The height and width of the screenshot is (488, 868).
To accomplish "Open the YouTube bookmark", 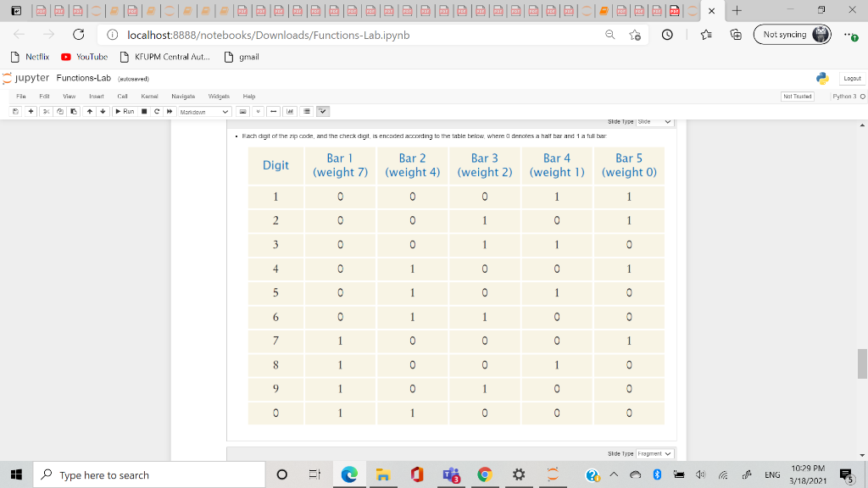I will click(x=84, y=57).
